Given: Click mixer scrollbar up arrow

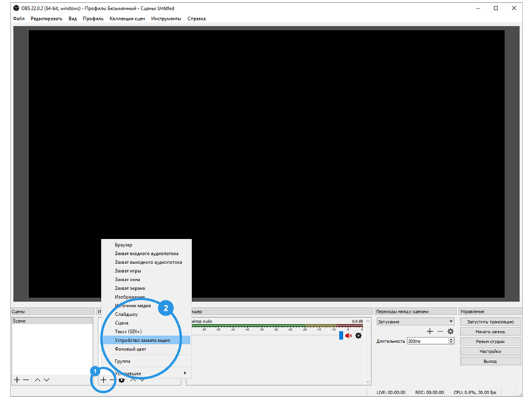Looking at the screenshot, I should [x=367, y=321].
